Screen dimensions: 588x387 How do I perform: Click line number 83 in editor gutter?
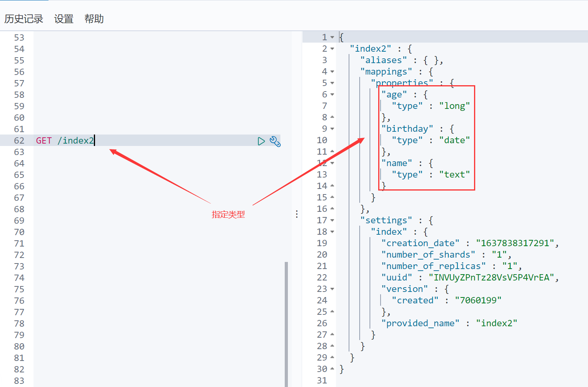pos(19,381)
